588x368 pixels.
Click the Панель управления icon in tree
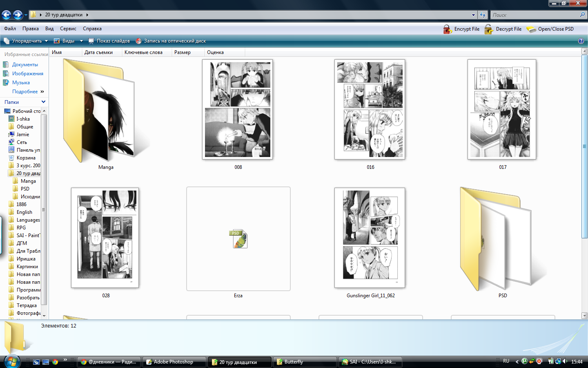point(11,150)
